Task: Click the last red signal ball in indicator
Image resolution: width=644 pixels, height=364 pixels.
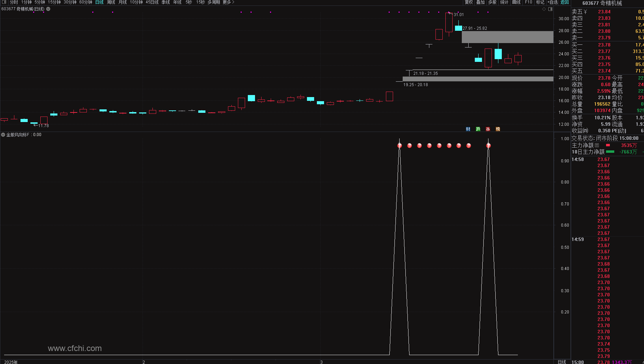Action: pyautogui.click(x=488, y=146)
